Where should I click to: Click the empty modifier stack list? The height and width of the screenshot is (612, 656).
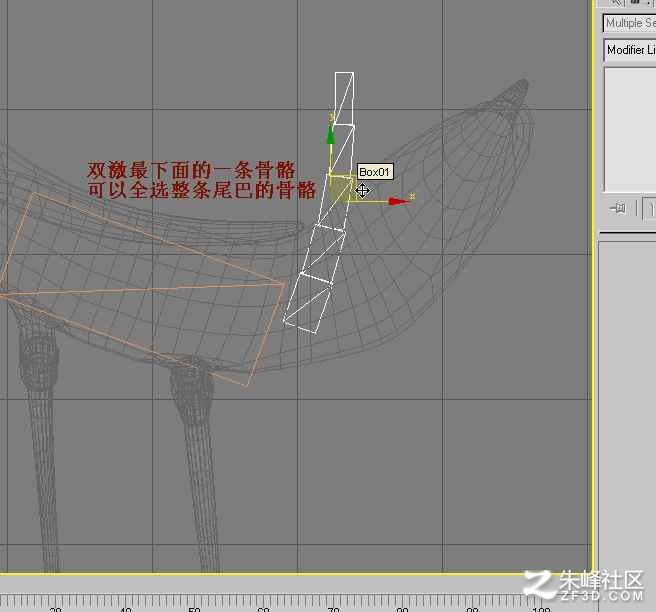coord(630,130)
